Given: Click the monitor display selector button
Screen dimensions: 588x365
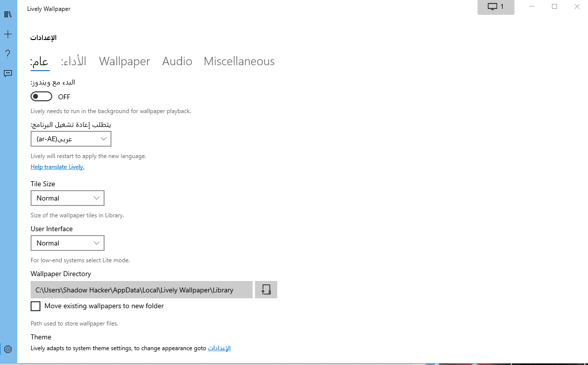Looking at the screenshot, I should pyautogui.click(x=496, y=7).
